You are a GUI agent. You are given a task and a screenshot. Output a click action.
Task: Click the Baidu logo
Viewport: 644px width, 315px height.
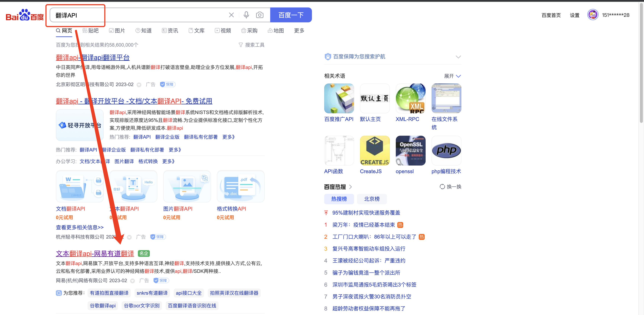tap(24, 15)
